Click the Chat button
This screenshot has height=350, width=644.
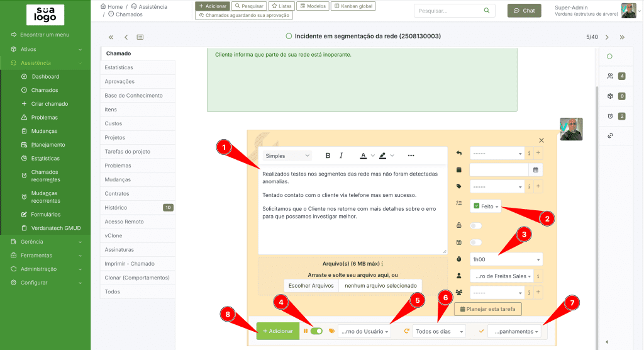(x=524, y=11)
